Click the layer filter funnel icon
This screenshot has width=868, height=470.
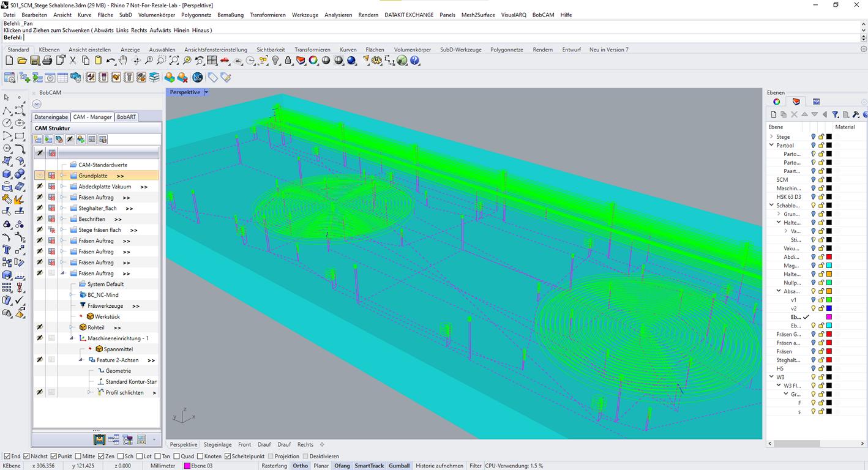(x=835, y=114)
